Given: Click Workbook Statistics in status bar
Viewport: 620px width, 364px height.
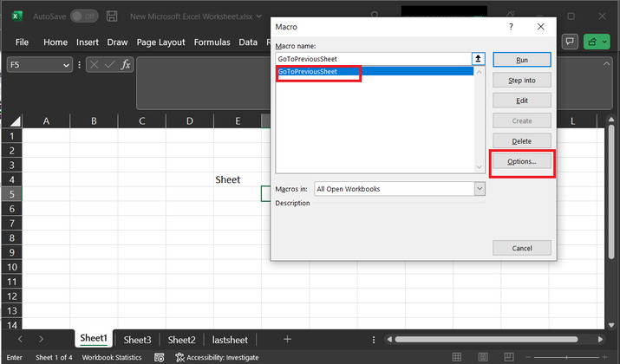Looking at the screenshot, I should tap(112, 357).
